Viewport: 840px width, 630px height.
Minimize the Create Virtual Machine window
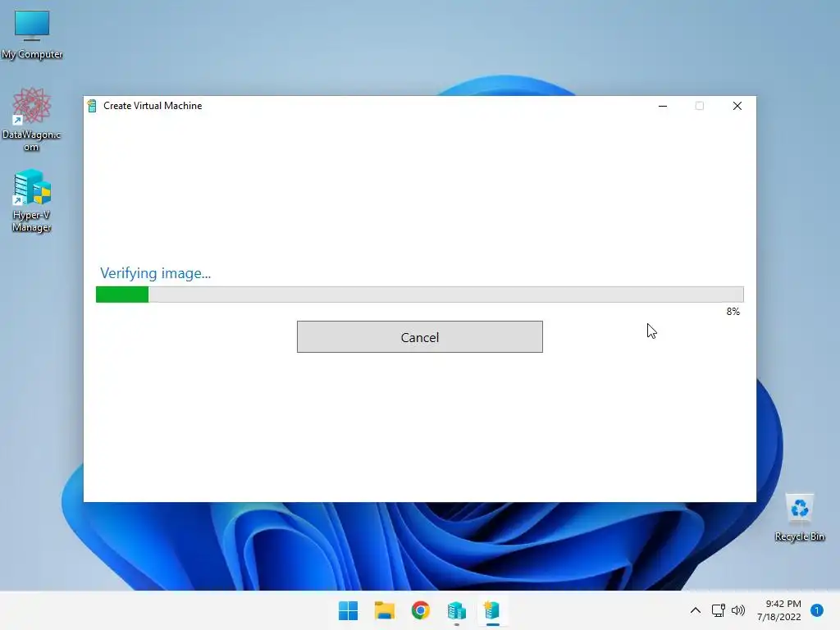click(663, 106)
